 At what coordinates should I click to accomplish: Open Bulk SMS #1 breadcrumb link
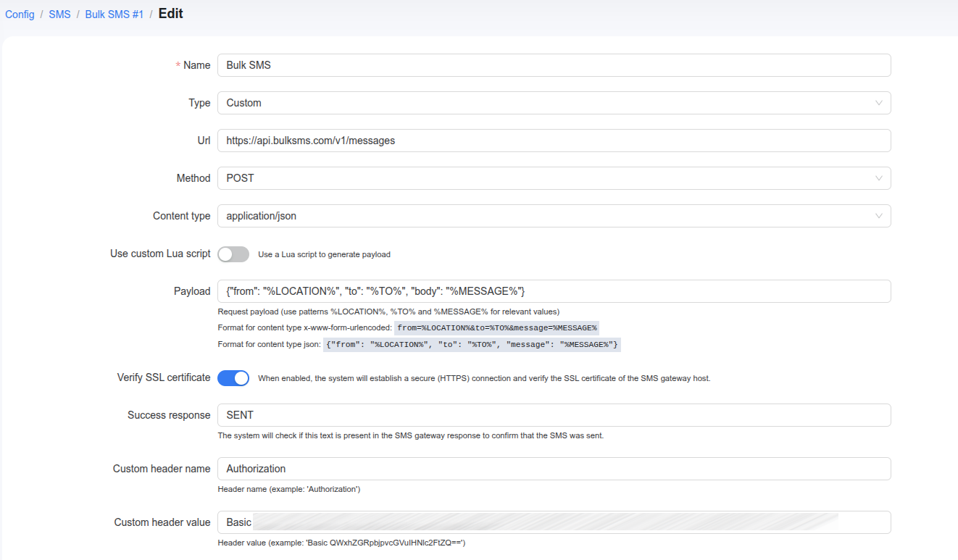coord(114,14)
